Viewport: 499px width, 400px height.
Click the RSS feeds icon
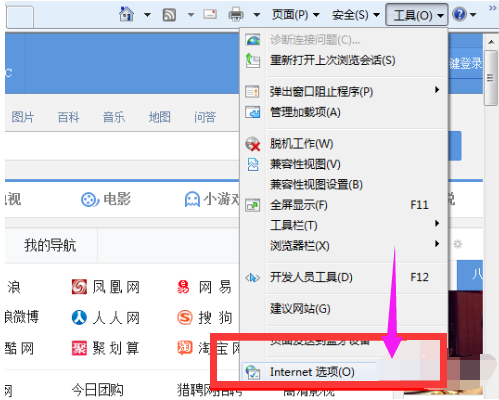pyautogui.click(x=169, y=15)
